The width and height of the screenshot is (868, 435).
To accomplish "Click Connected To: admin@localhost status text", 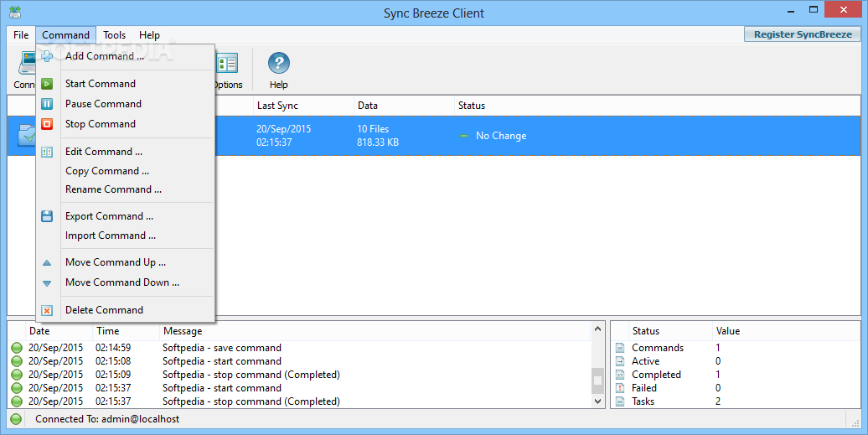I will click(x=107, y=419).
